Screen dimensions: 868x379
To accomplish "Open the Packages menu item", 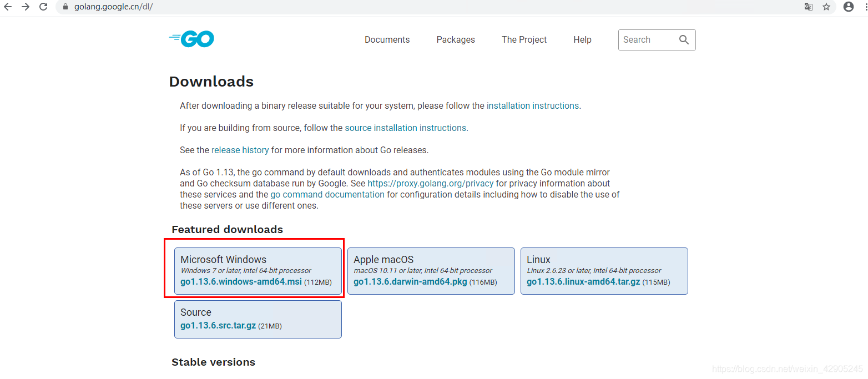I will tap(456, 39).
